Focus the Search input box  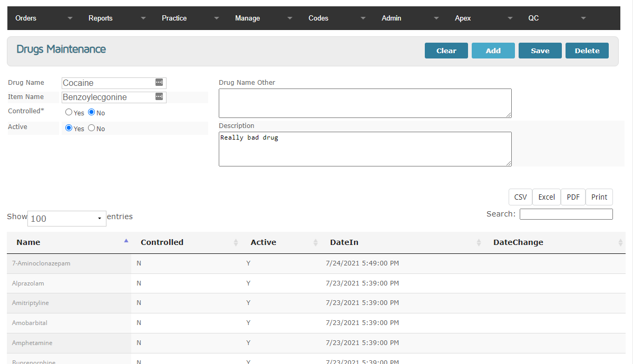coord(566,214)
